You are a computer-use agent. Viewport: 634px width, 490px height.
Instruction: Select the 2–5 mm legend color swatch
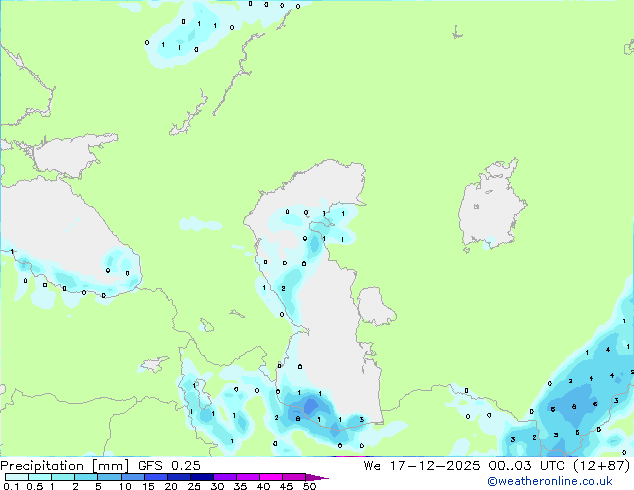pos(86,477)
